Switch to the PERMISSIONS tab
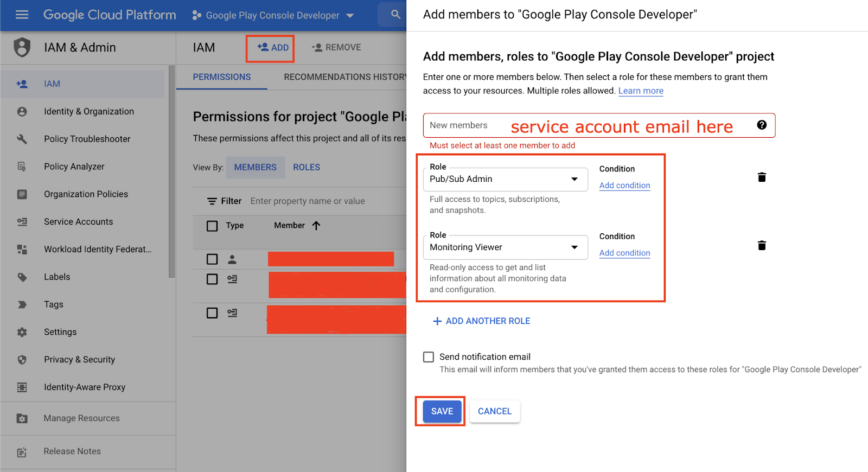Viewport: 868px width, 472px height. [x=222, y=77]
